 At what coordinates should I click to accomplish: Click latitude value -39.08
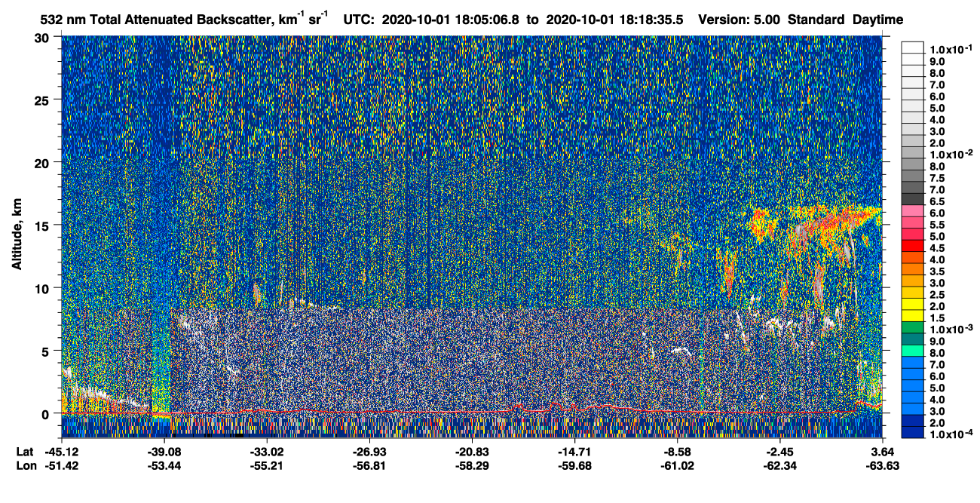coord(164,451)
